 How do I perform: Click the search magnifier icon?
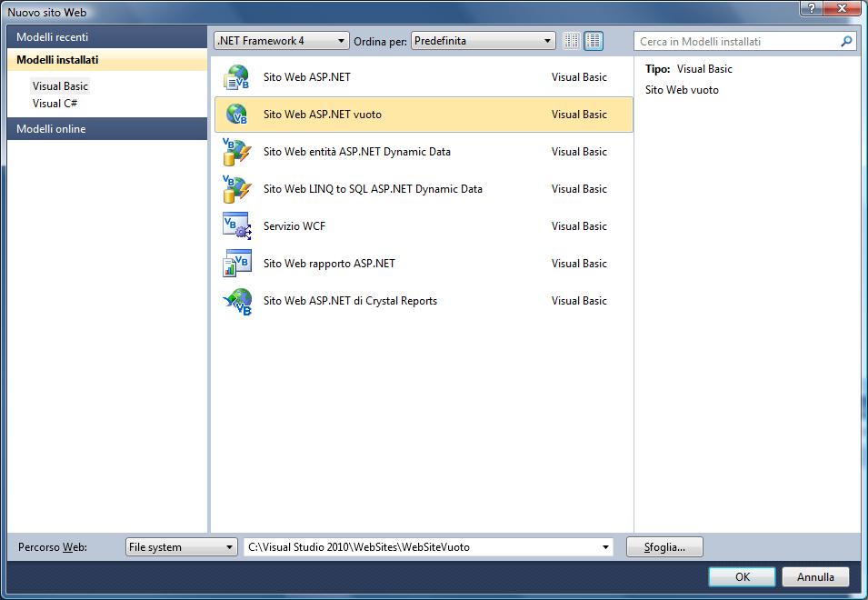coord(846,42)
